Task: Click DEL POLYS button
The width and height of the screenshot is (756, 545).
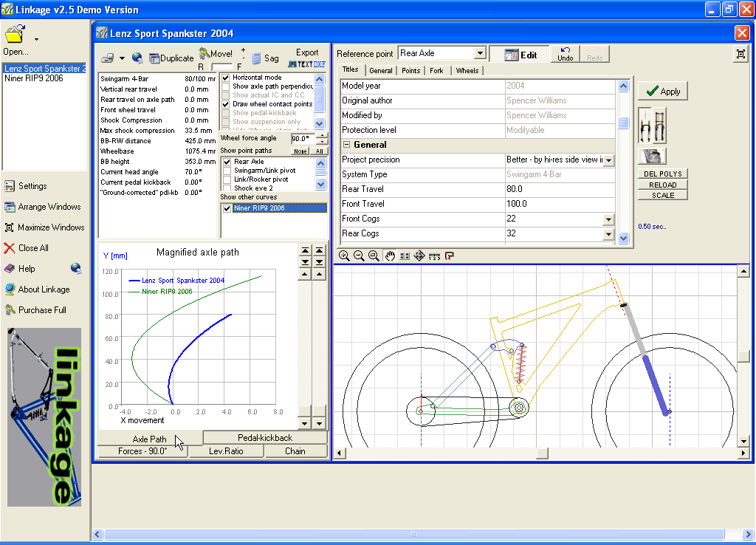Action: pos(662,174)
